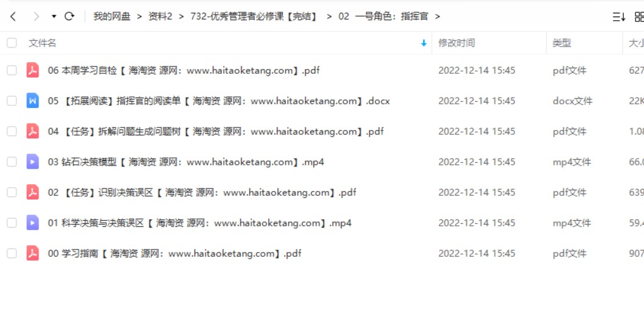Open file 02 【任务】识别决策误区 pdf
The height and width of the screenshot is (313, 644).
[x=202, y=192]
